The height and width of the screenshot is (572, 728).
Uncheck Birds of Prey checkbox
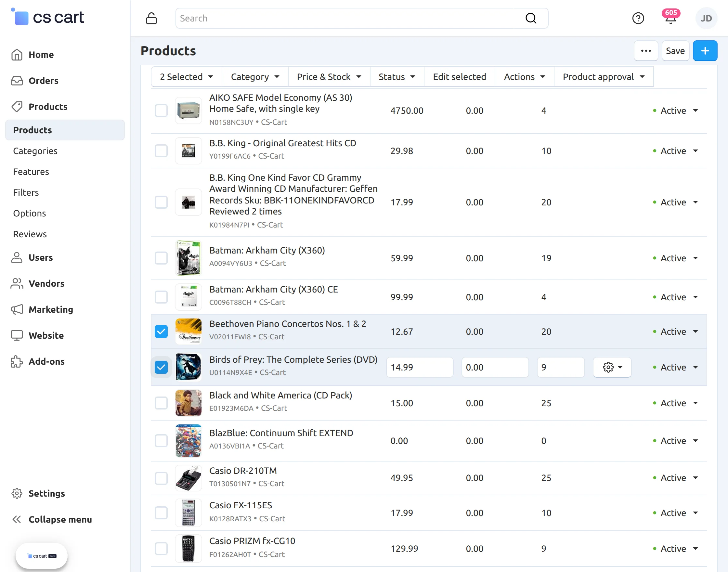161,367
